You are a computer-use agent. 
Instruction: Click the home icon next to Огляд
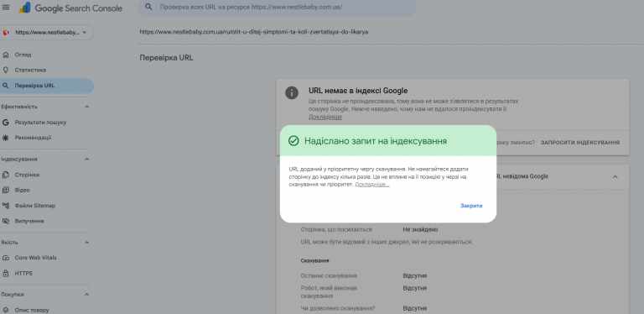click(6, 55)
